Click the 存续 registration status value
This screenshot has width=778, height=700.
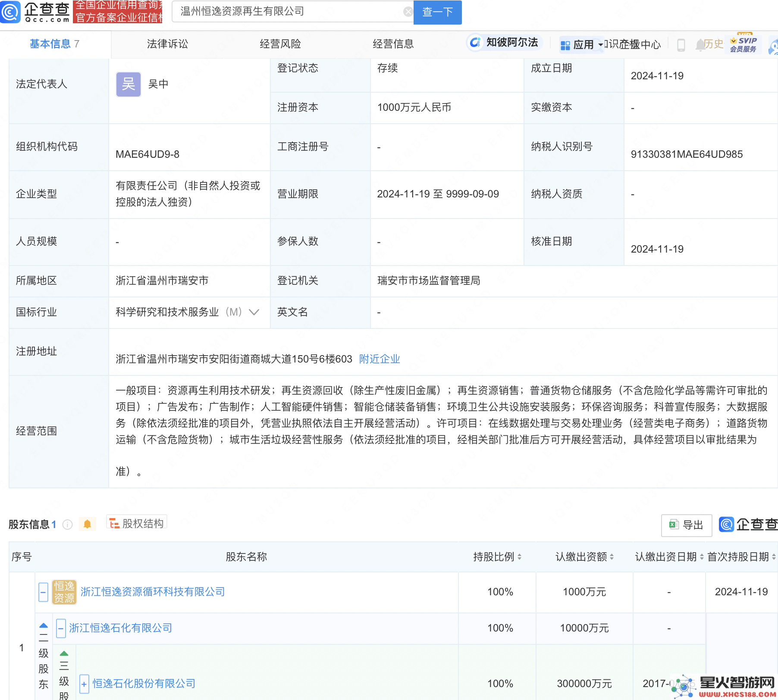[x=387, y=68]
